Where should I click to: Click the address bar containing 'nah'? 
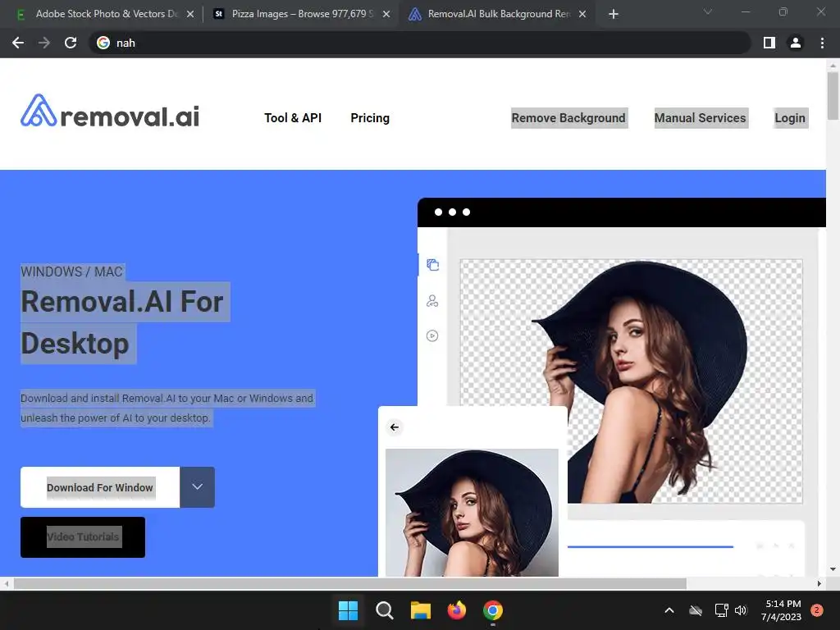click(421, 43)
